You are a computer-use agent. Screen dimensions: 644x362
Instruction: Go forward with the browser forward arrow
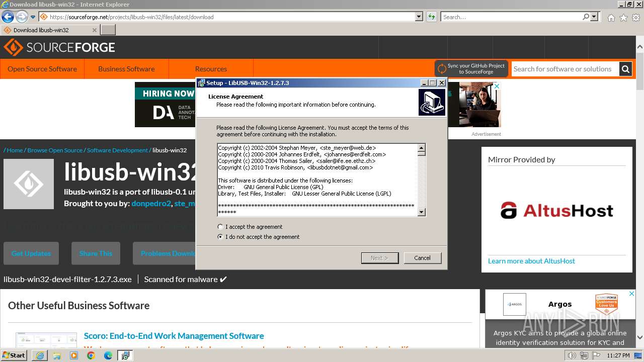pyautogui.click(x=22, y=17)
